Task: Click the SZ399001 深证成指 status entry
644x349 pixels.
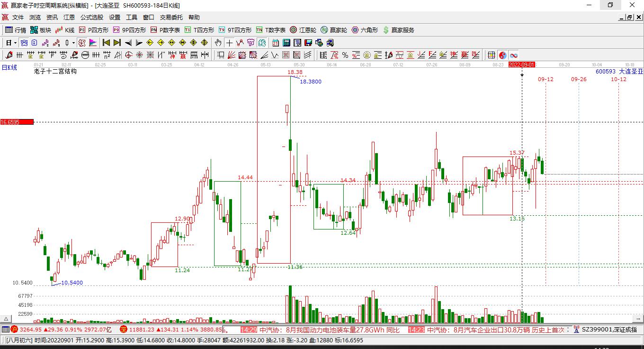Action: point(605,330)
